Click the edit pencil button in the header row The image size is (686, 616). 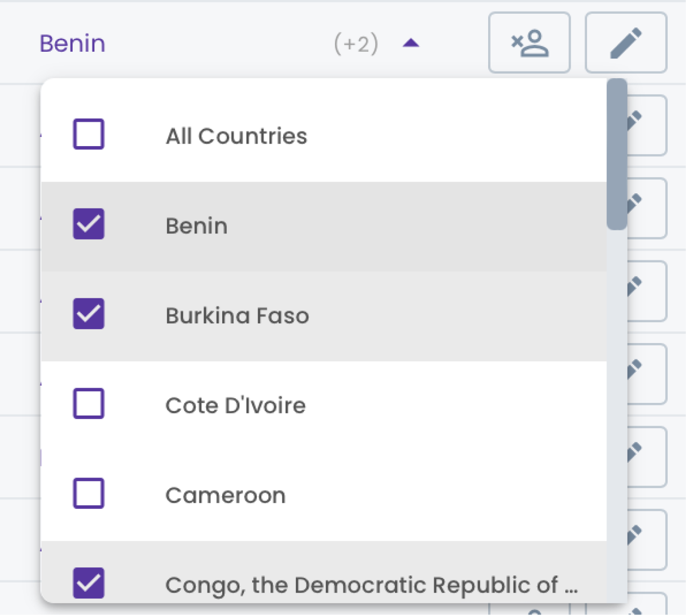(626, 43)
